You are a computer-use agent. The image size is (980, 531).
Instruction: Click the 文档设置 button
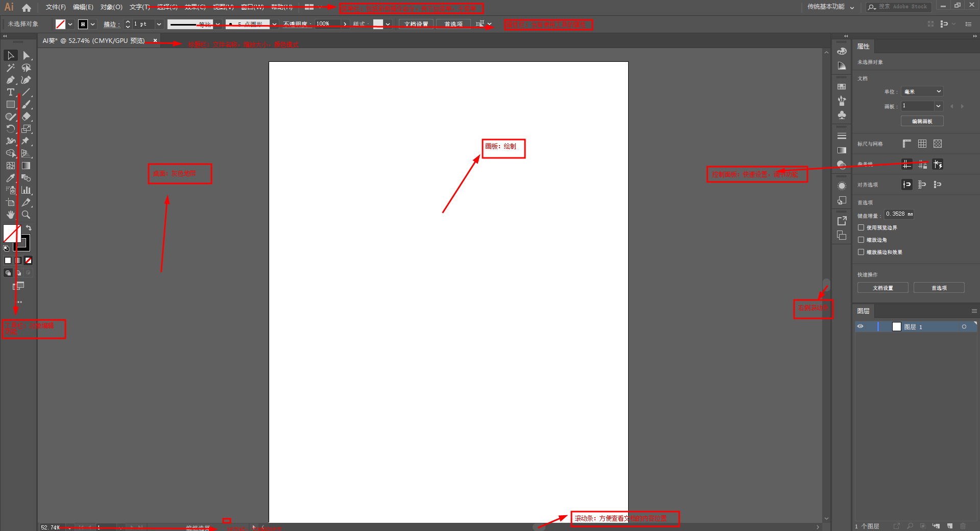coord(416,24)
